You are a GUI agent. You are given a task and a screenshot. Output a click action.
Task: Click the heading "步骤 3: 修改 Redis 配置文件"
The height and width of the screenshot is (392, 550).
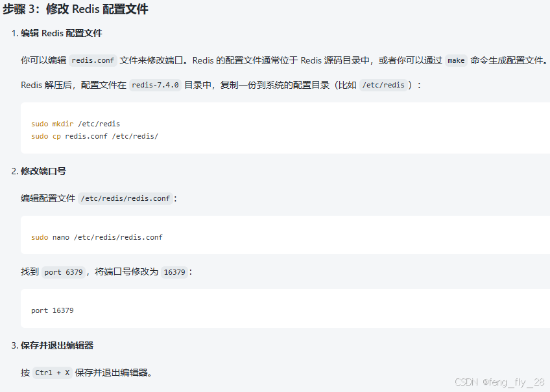pyautogui.click(x=75, y=9)
